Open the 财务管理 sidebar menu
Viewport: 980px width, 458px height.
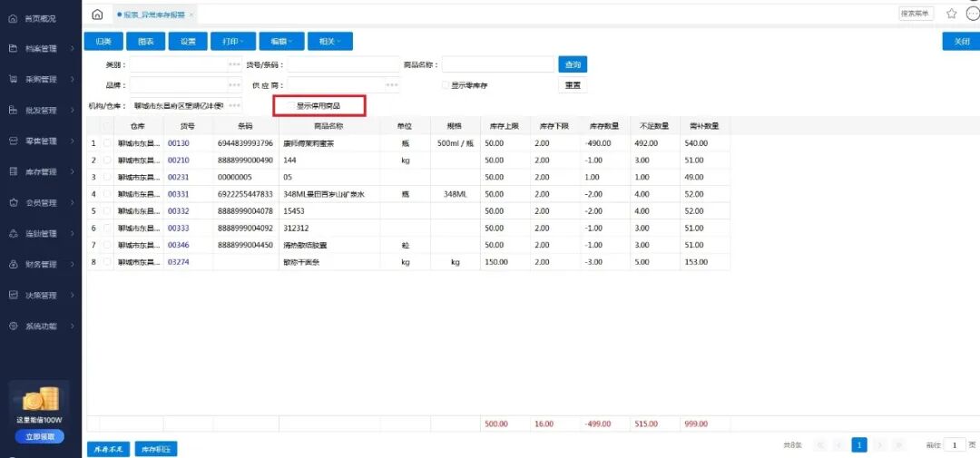[x=41, y=264]
